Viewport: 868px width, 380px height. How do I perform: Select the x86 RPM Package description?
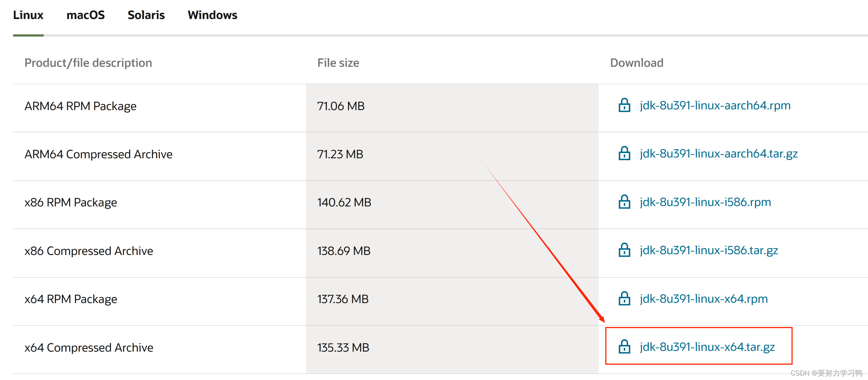pos(71,202)
